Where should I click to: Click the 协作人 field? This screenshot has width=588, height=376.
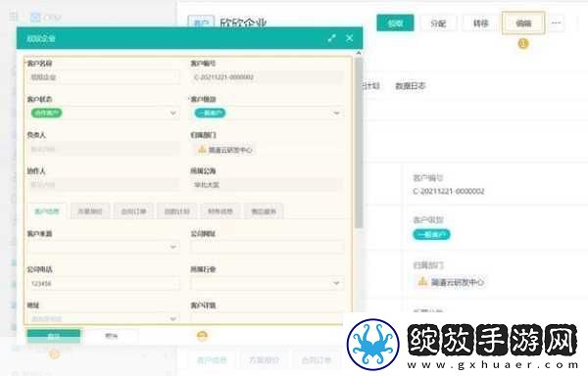103,185
